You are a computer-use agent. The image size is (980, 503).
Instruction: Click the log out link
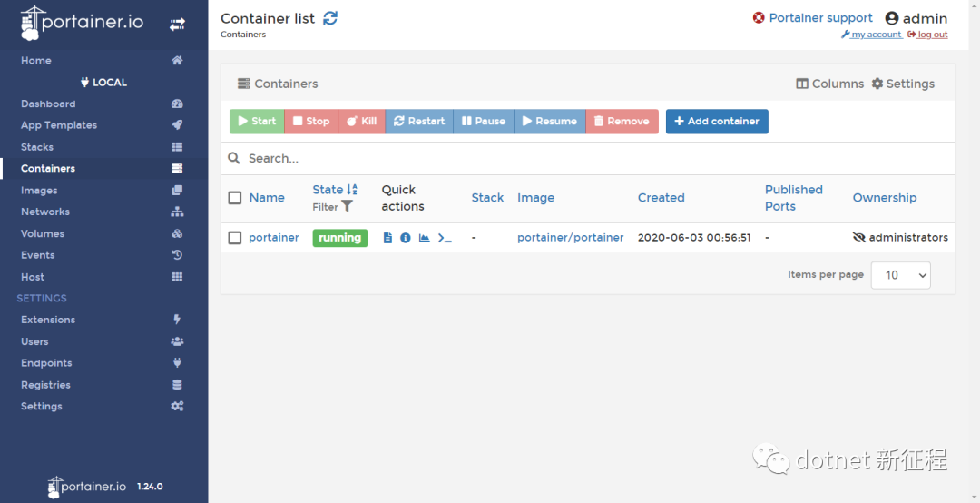point(931,35)
